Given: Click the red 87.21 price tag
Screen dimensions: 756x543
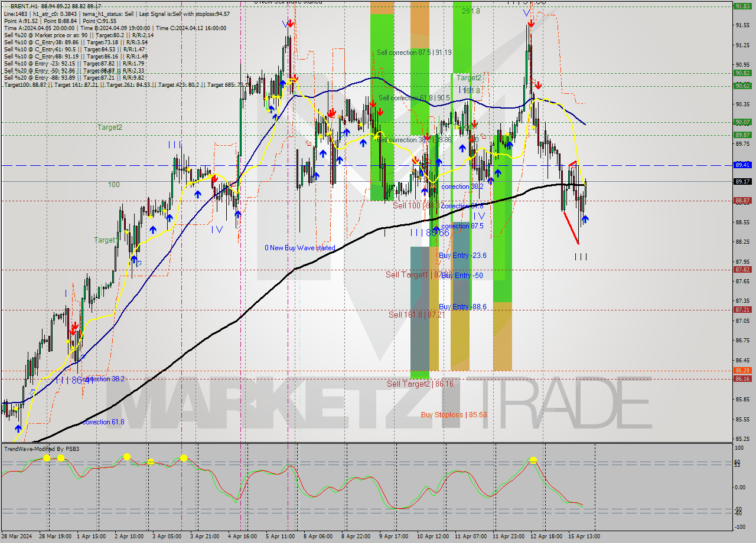Looking at the screenshot, I should tap(742, 309).
